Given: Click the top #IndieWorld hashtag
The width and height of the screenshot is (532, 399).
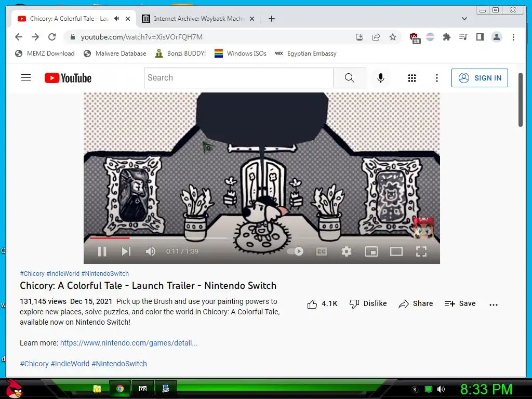Looking at the screenshot, I should (x=63, y=273).
